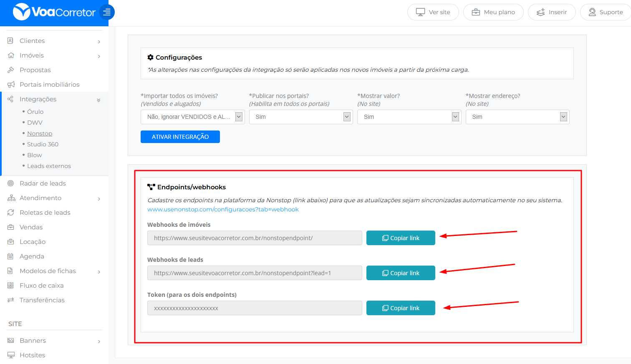Click the hamburger menu toggle icon
Screen dimensions: 631x364
(x=107, y=12)
